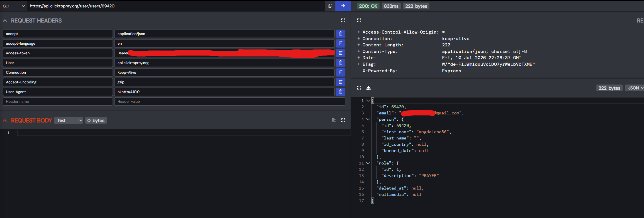Expand the Content-Length response header
Image resolution: width=644 pixels, height=218 pixels.
(358, 45)
